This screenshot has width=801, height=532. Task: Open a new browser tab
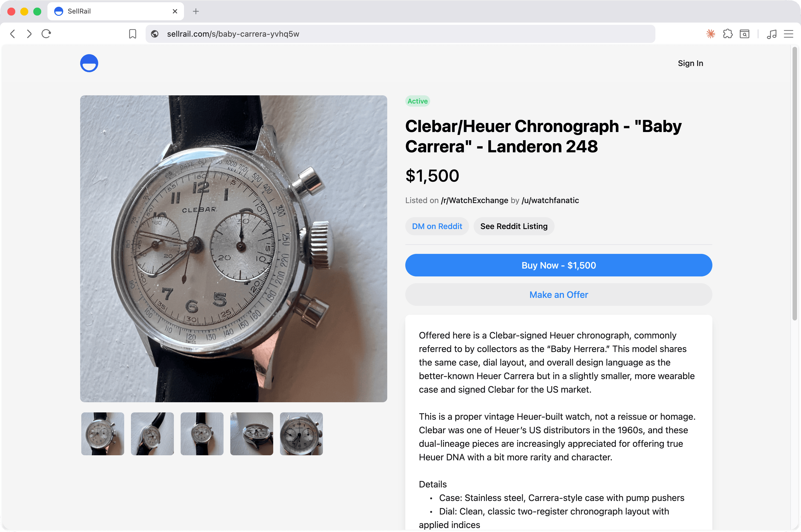196,11
